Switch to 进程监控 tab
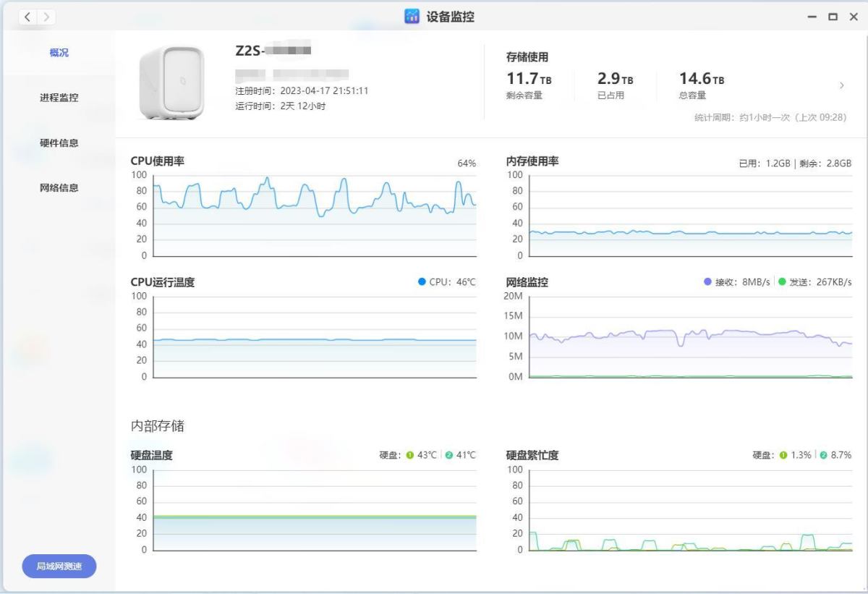 59,98
